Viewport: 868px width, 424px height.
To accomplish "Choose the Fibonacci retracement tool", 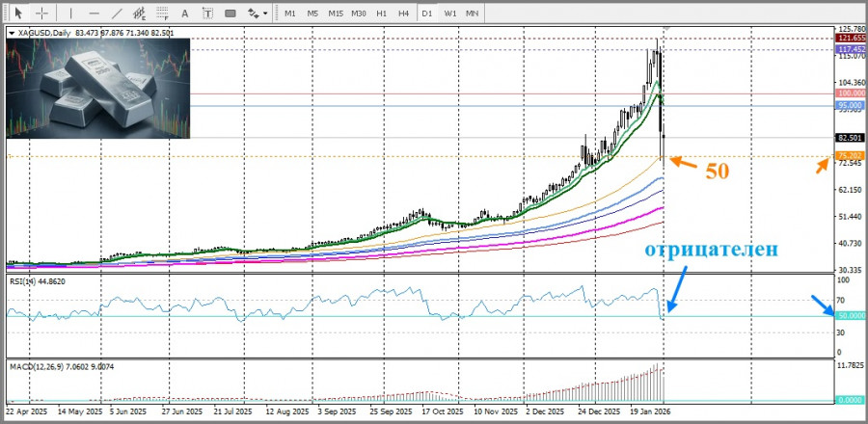I will 163,13.
